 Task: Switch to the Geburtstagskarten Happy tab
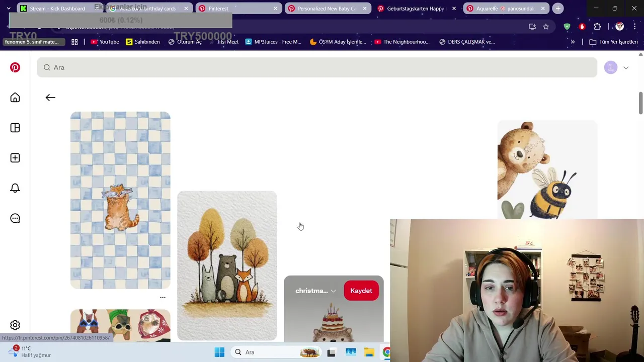pyautogui.click(x=416, y=9)
